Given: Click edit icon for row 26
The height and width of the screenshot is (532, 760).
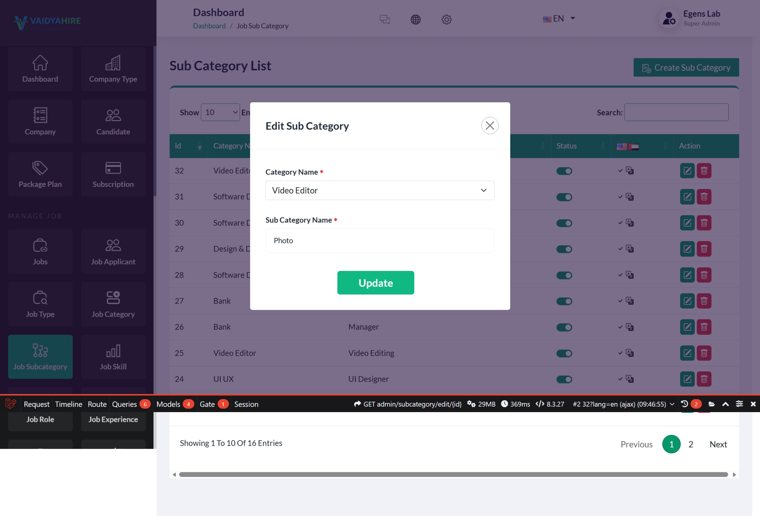Looking at the screenshot, I should click(687, 327).
